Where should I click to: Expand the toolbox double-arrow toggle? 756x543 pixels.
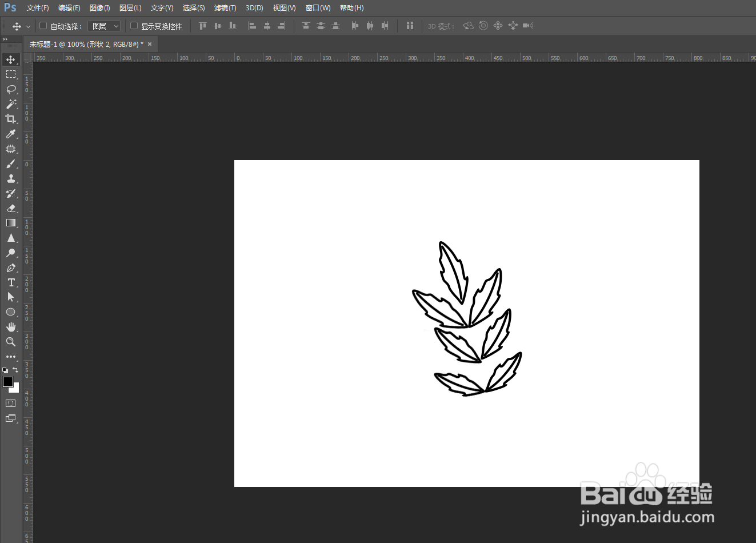tap(5, 39)
